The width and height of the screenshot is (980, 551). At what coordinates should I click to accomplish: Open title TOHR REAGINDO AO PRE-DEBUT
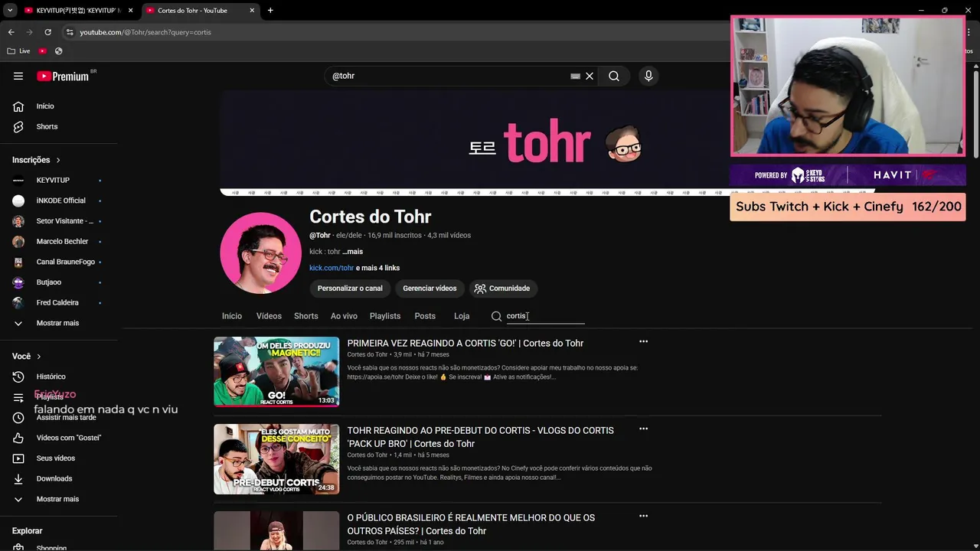[x=480, y=437]
